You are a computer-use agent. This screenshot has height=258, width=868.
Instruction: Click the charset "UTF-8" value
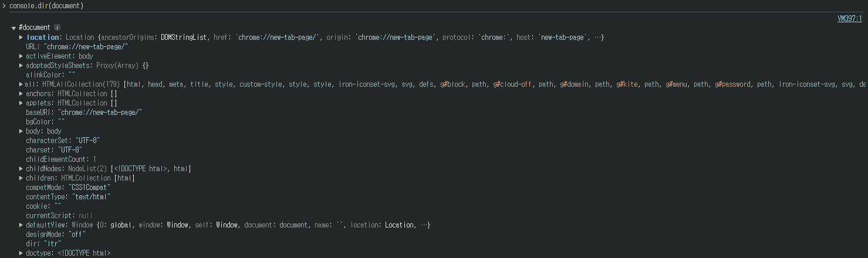coord(70,150)
